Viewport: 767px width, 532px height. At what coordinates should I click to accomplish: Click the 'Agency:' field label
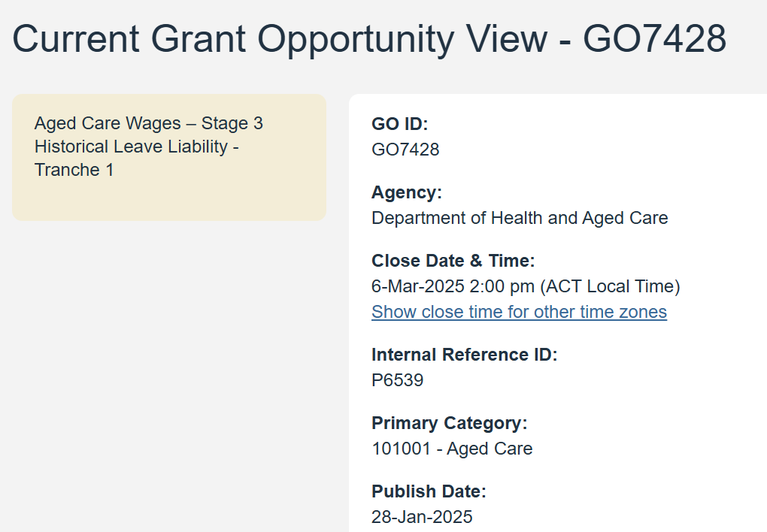point(407,192)
